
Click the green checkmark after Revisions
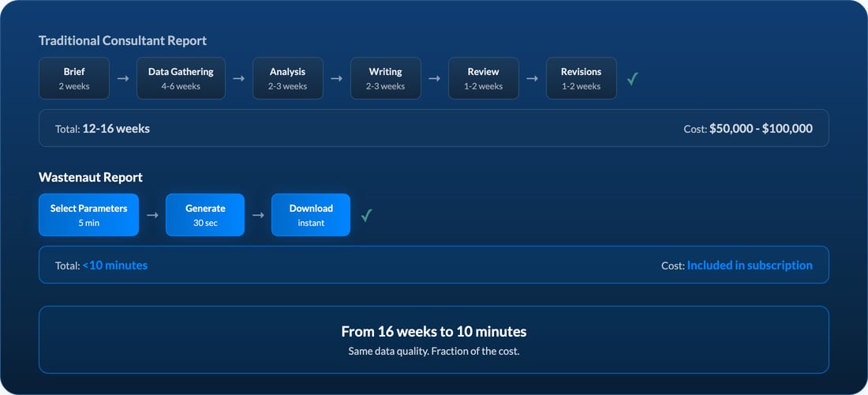pos(632,79)
